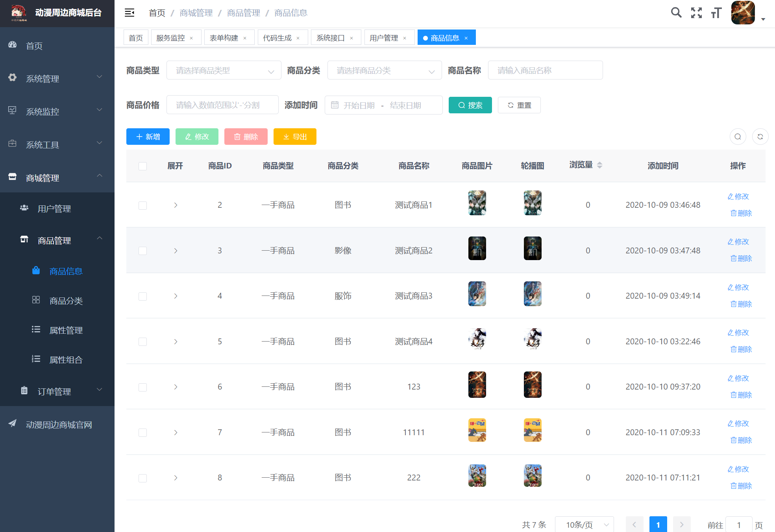
Task: Open user avatar menu in header
Action: point(743,13)
